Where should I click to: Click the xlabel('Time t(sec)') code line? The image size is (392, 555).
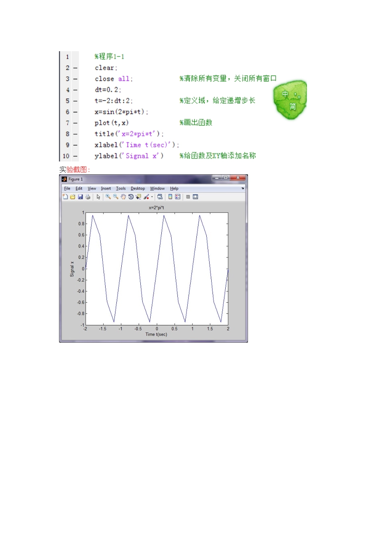(137, 145)
